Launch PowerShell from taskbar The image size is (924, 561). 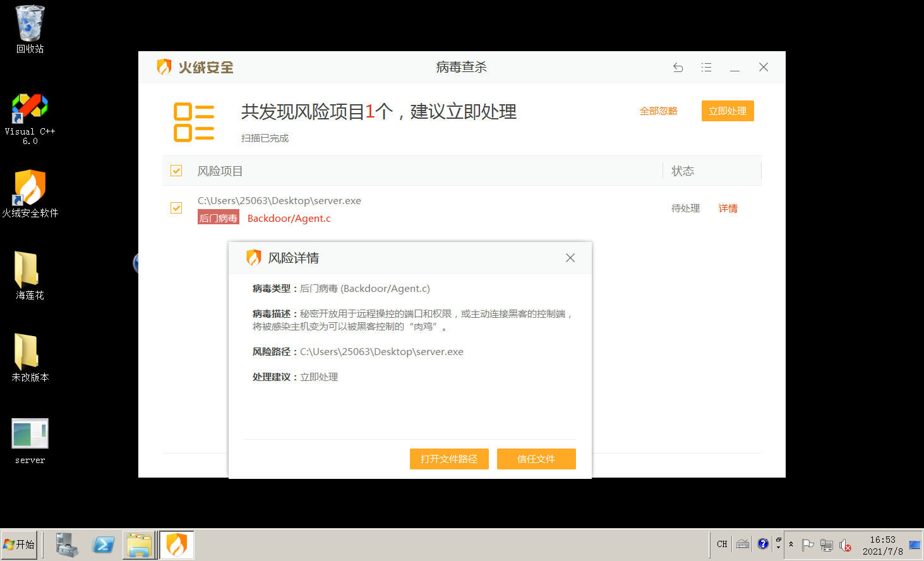[103, 545]
